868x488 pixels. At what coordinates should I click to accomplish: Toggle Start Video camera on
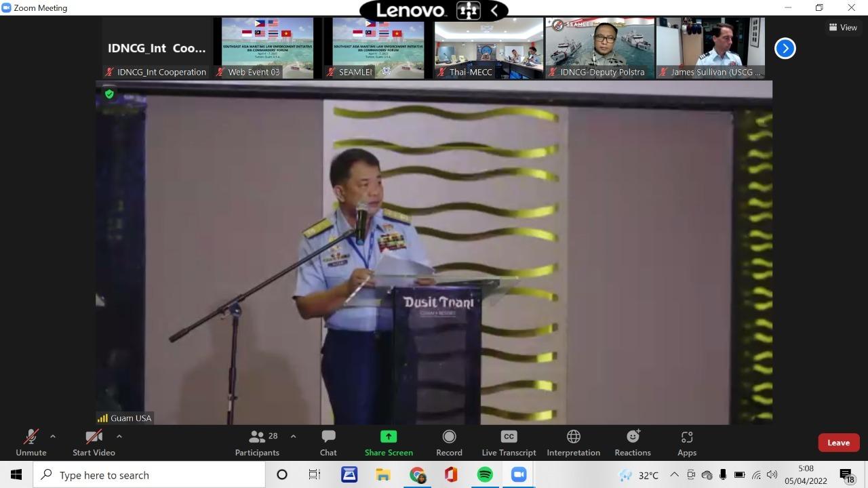pos(94,443)
